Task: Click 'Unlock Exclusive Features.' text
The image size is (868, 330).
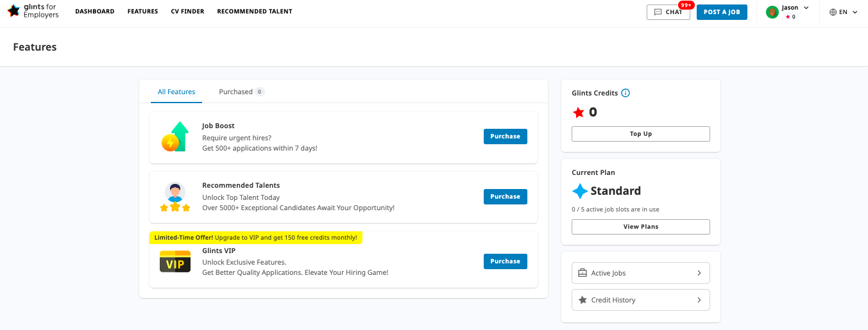Action: 244,262
